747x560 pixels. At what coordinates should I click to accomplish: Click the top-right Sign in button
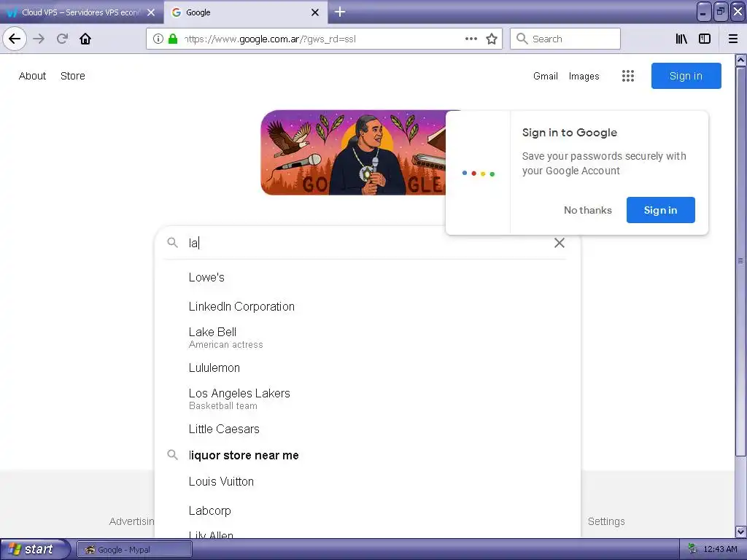[686, 76]
